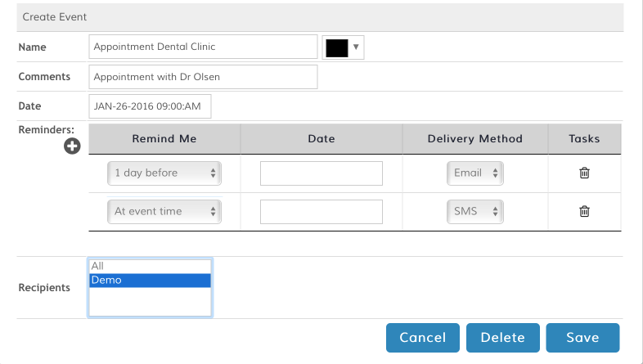This screenshot has height=364, width=643.
Task: Expand the color picker dropdown arrow
Action: (357, 47)
